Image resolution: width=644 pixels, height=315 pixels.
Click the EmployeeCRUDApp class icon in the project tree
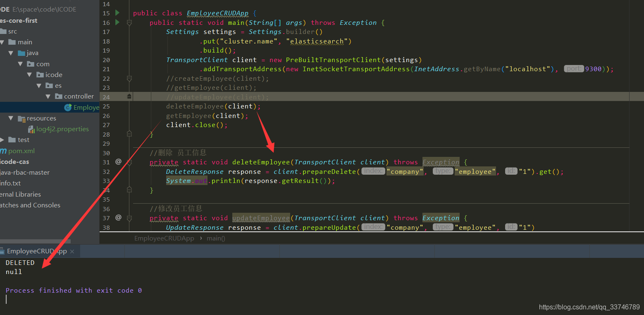(x=68, y=107)
